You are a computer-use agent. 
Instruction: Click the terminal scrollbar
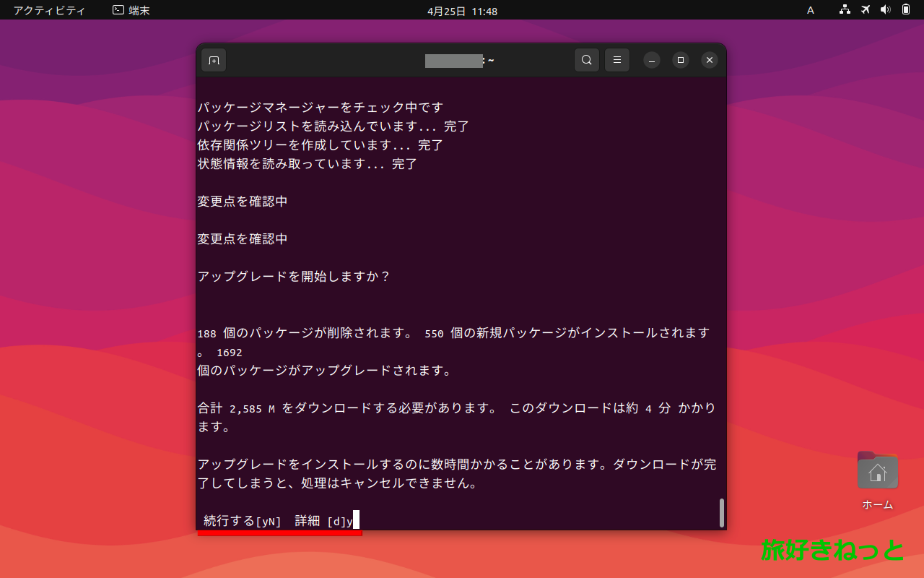721,513
